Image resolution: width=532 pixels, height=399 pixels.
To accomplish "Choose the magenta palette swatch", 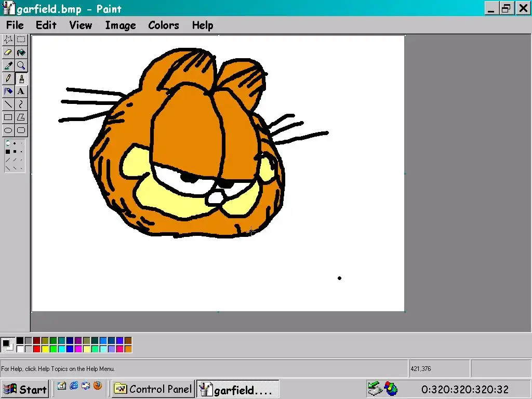I will [78, 349].
